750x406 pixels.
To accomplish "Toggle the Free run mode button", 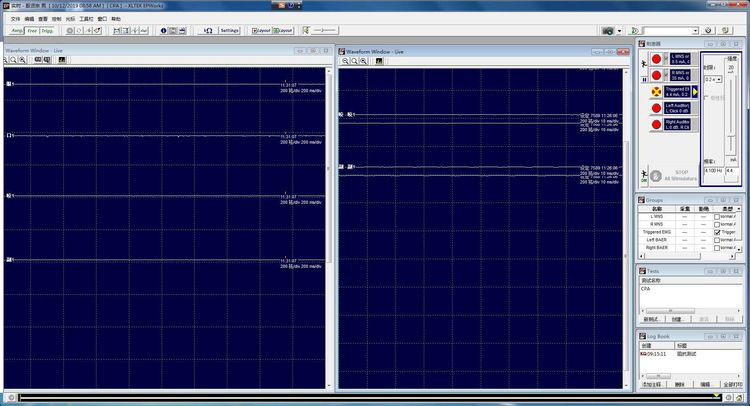I will coord(32,31).
